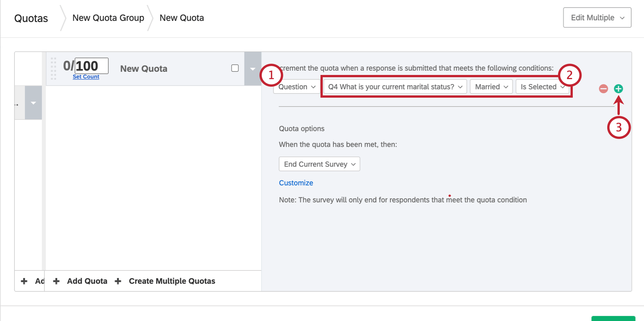This screenshot has height=321, width=644.
Task: Open the New Quota gray arrow menu
Action: [x=253, y=69]
